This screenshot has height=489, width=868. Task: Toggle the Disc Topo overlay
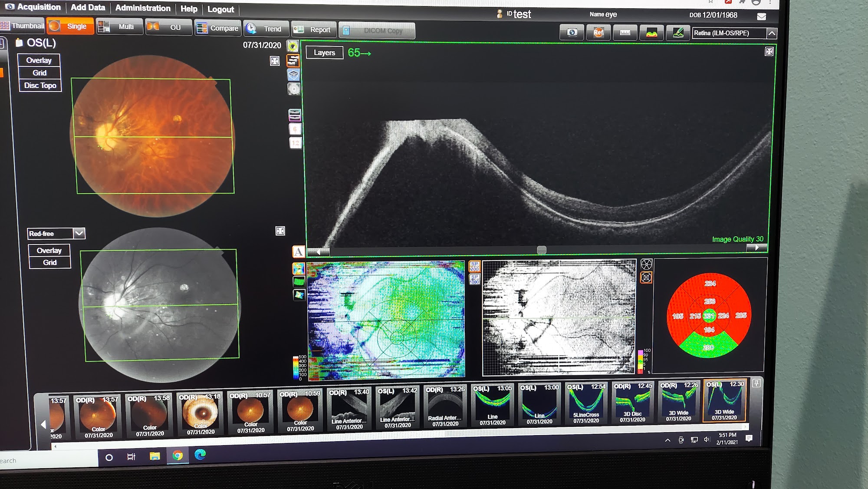pyautogui.click(x=40, y=86)
